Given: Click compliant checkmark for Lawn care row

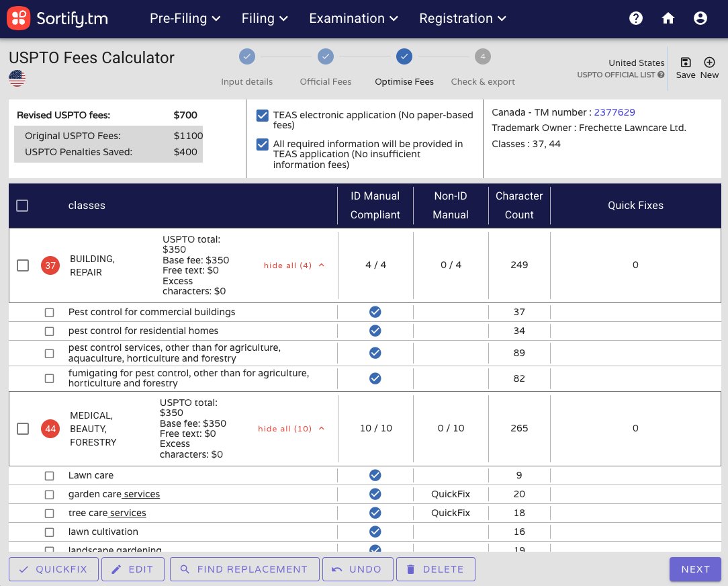Looking at the screenshot, I should point(375,475).
